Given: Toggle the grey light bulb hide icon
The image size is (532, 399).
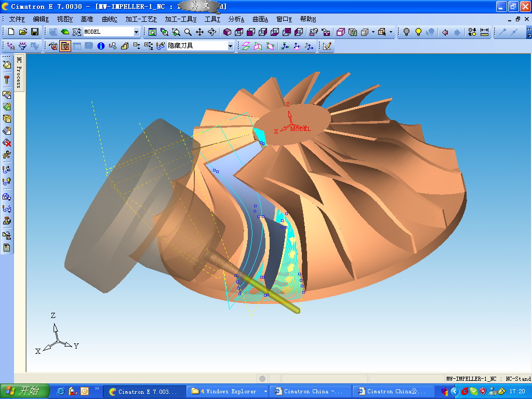Looking at the screenshot, I should click(407, 32).
